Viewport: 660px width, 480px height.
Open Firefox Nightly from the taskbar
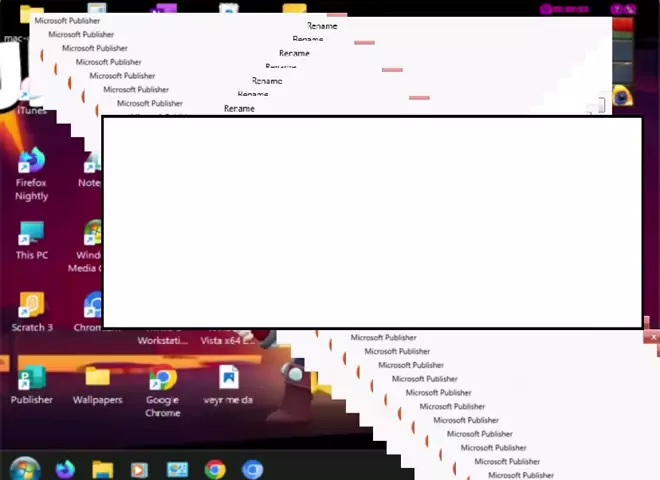(65, 469)
